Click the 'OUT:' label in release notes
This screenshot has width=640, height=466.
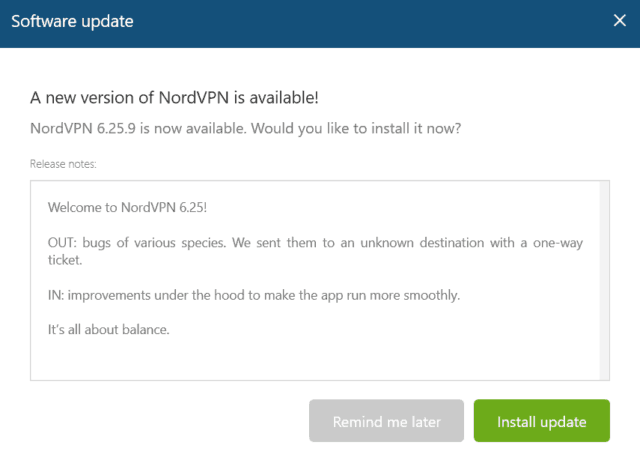pos(62,243)
